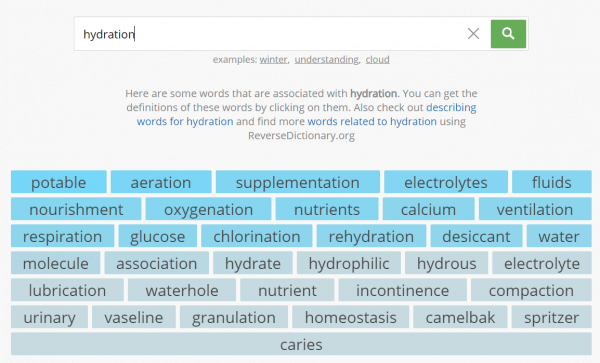Follow 'describing words for hydration' link
Screen dimensions: 600x363
pyautogui.click(x=307, y=114)
